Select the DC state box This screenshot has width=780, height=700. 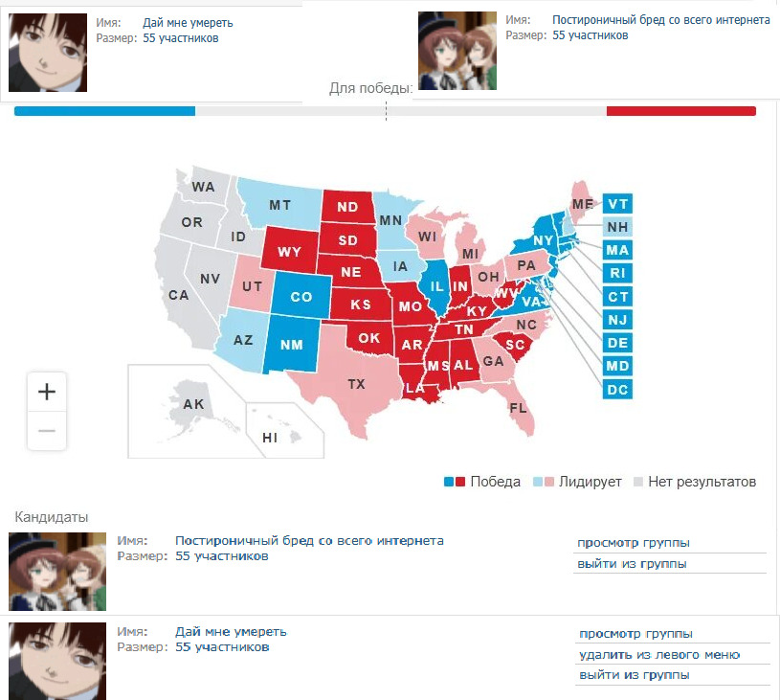click(x=618, y=389)
